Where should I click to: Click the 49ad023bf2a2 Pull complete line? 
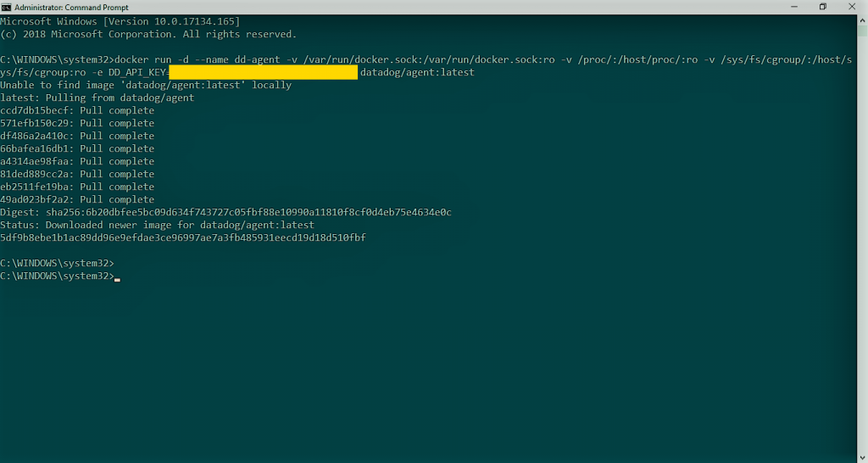point(77,199)
